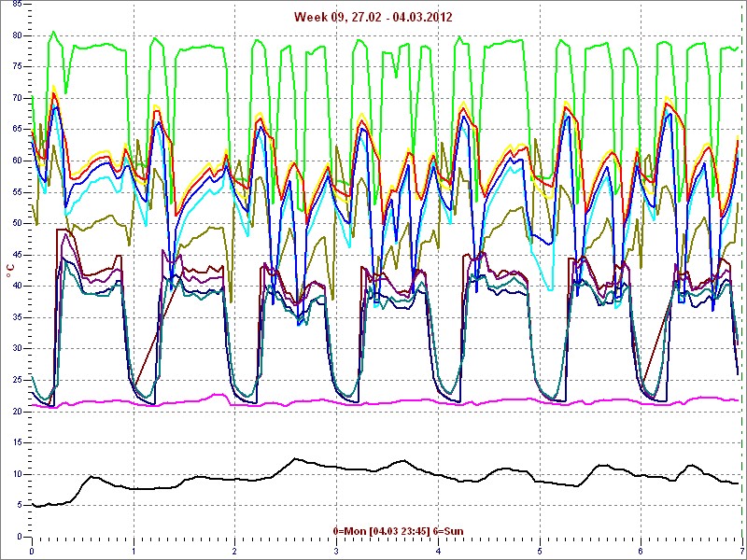Click the y-axis tick label "45"
The image size is (747, 560).
point(17,255)
